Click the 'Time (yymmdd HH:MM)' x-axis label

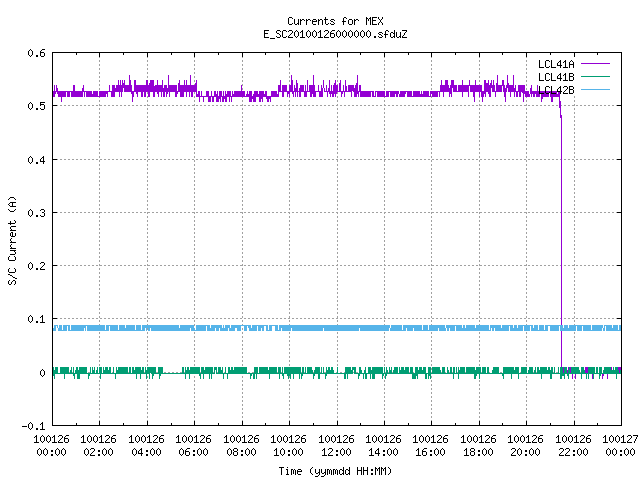[335, 471]
